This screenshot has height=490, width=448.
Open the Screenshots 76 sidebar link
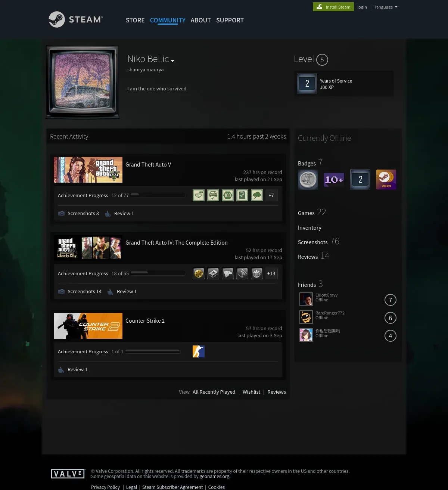point(318,242)
